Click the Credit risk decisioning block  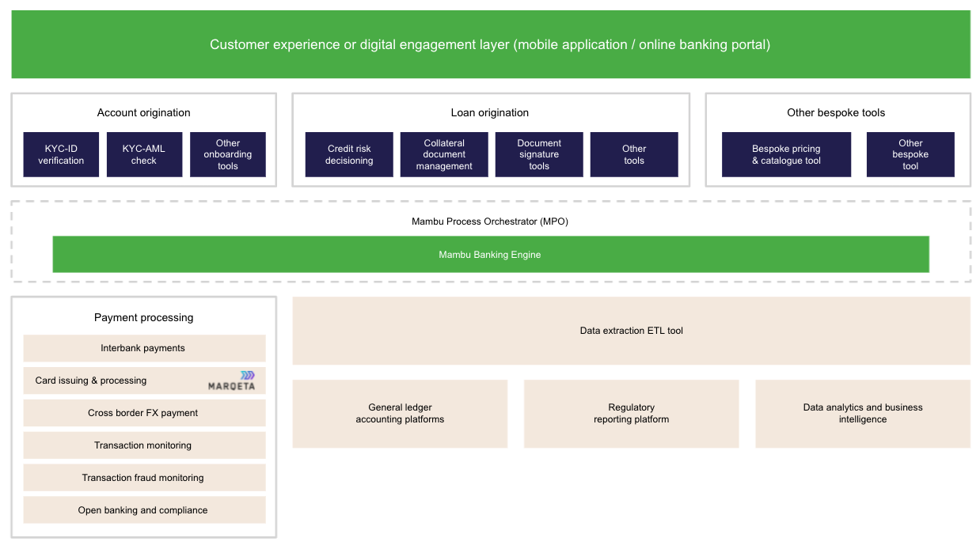pyautogui.click(x=349, y=154)
